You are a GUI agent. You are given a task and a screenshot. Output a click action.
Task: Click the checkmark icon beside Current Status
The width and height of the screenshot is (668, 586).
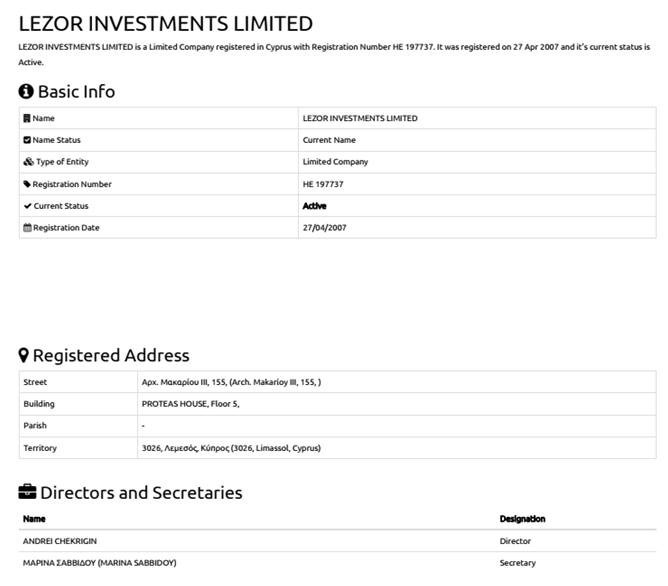pos(27,206)
